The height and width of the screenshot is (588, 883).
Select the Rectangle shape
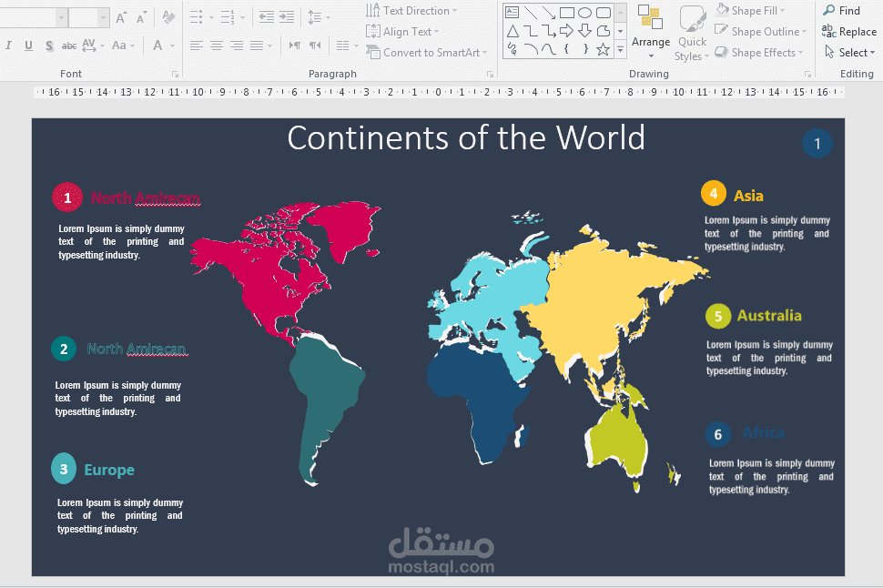[x=567, y=12]
